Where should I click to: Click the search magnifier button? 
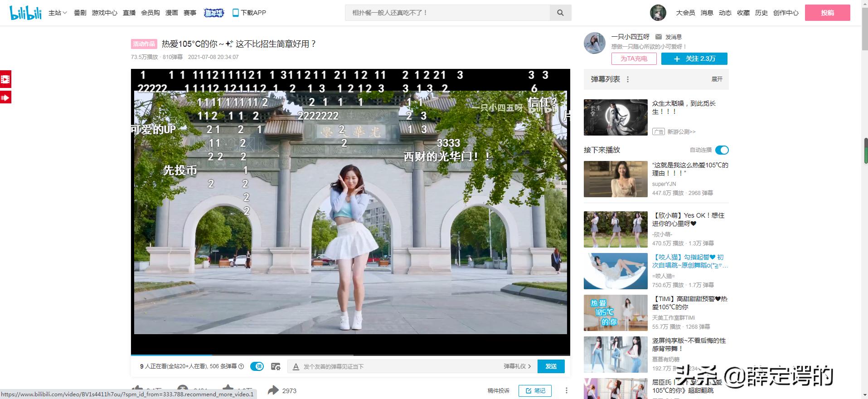561,13
